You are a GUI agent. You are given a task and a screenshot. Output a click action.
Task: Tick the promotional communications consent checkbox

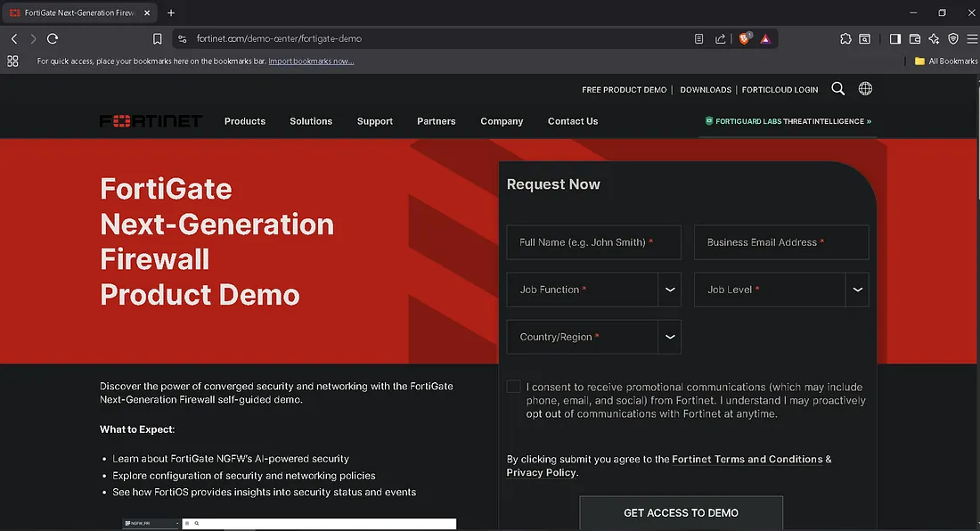pyautogui.click(x=513, y=387)
